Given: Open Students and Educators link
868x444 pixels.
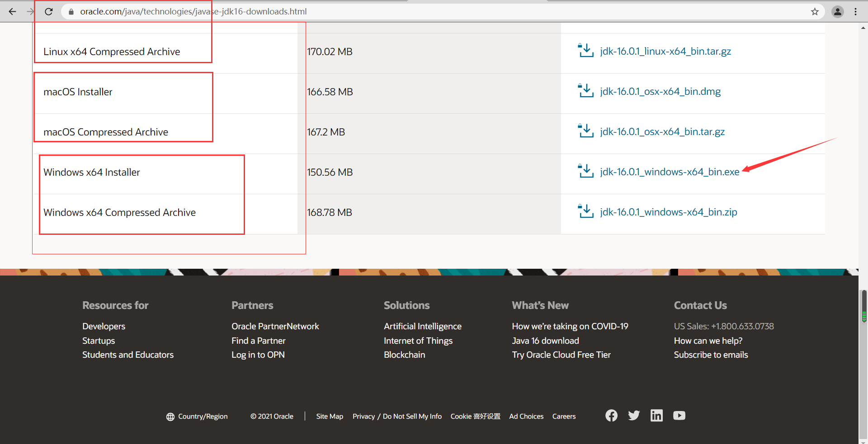Looking at the screenshot, I should [128, 355].
